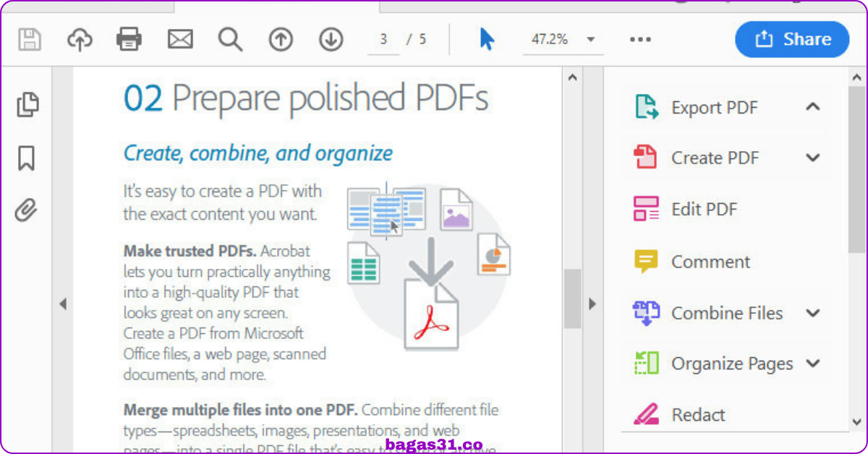Go to next page arrow
This screenshot has width=868, height=454.
[331, 39]
